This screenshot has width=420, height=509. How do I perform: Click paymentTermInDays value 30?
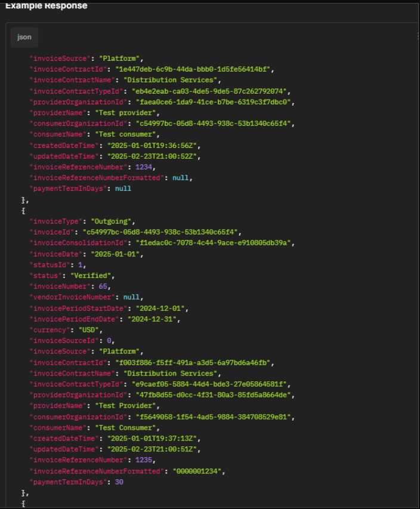[x=119, y=482]
